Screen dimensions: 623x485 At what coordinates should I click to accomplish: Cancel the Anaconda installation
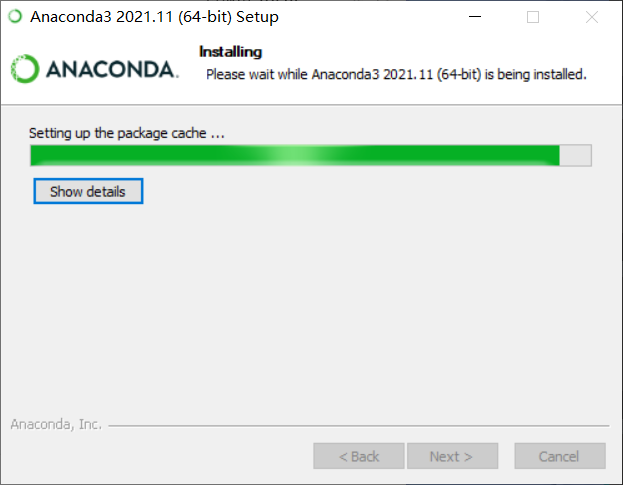[560, 456]
